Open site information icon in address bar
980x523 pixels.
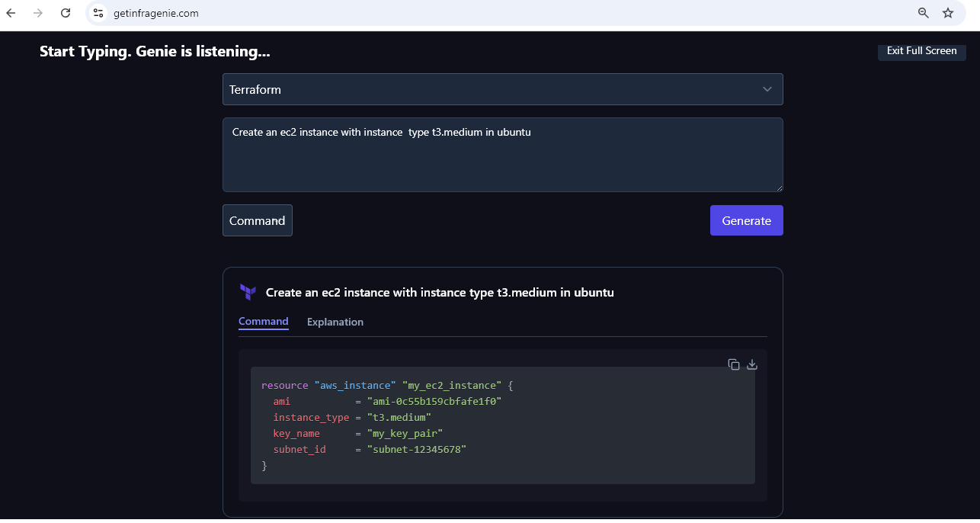click(98, 13)
